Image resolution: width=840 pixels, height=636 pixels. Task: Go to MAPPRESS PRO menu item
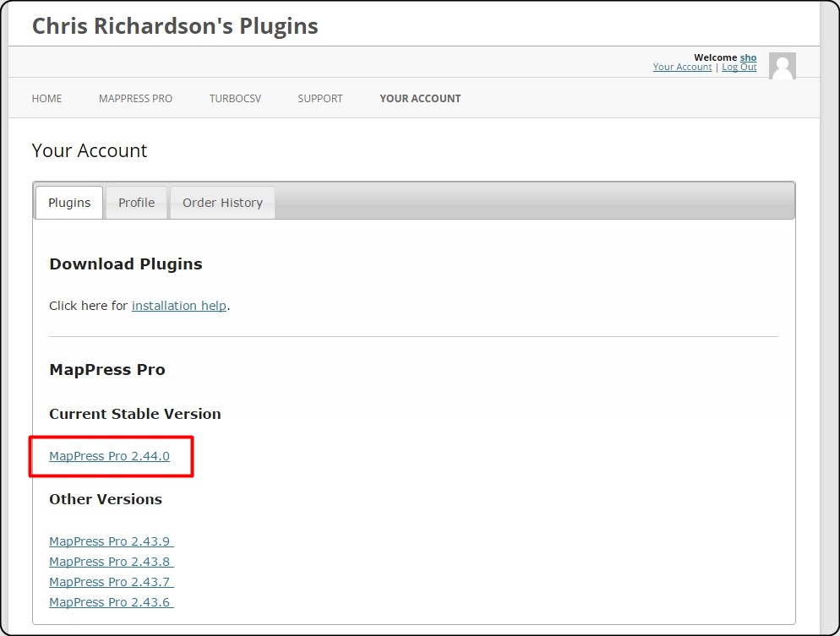coord(135,99)
